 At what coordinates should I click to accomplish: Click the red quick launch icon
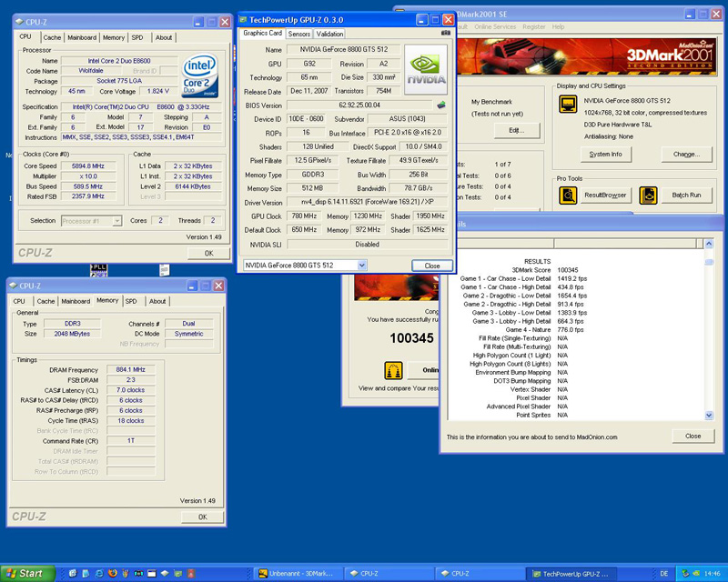[x=190, y=573]
